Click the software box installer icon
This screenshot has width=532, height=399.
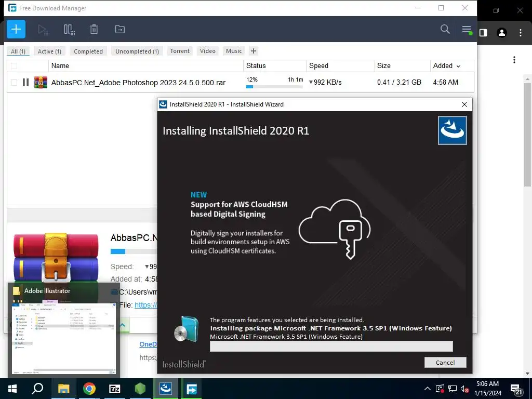187,329
